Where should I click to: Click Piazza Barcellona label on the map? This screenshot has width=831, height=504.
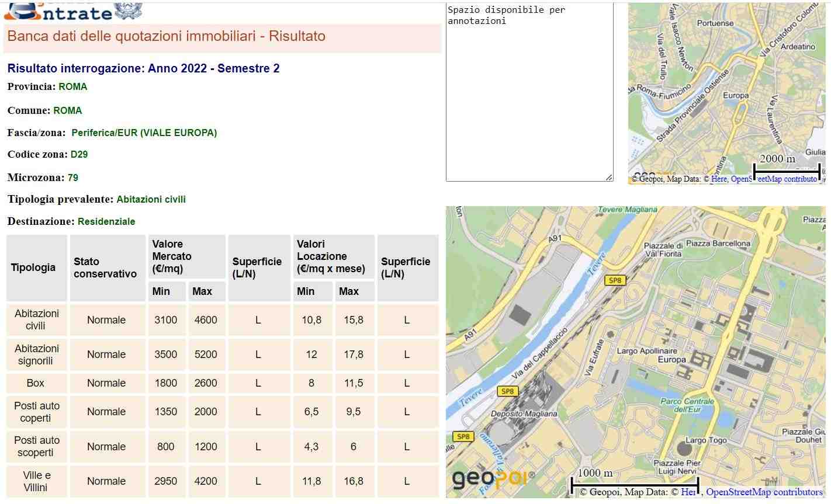pyautogui.click(x=718, y=243)
